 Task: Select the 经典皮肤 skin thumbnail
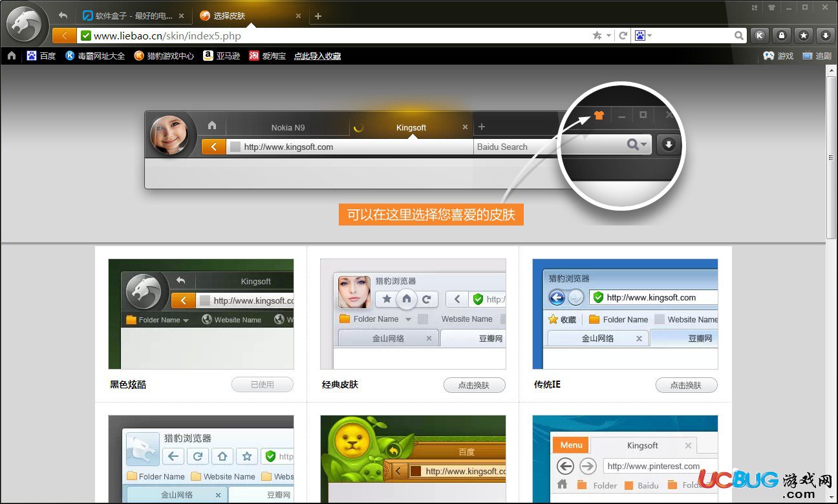coord(413,314)
